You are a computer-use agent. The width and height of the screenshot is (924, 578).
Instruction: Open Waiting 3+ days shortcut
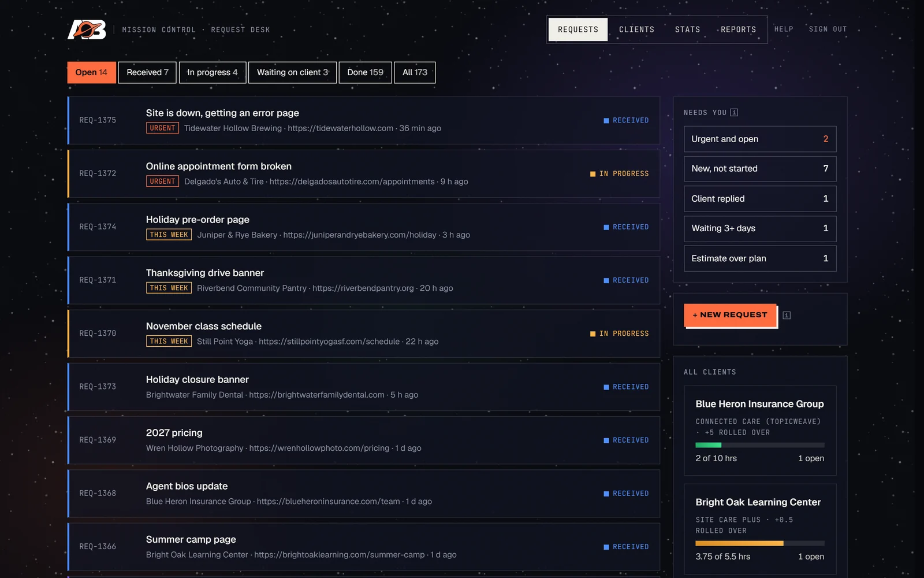760,228
